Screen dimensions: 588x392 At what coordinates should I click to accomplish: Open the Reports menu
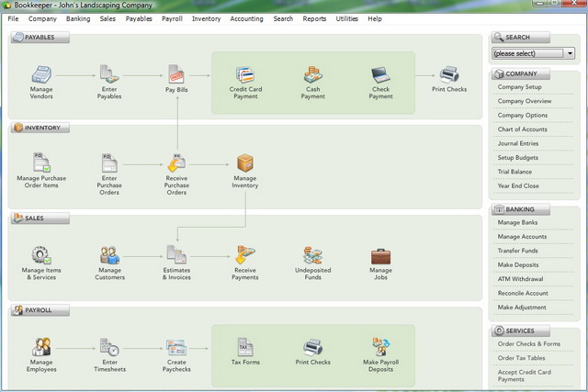point(314,18)
